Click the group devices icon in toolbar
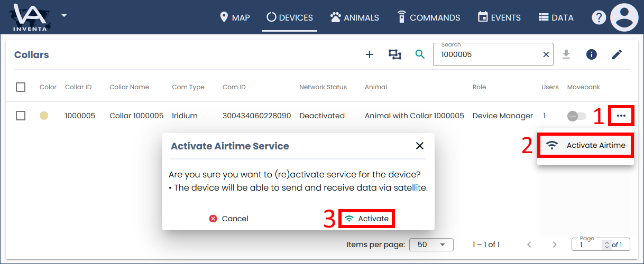The width and height of the screenshot is (644, 264). pos(394,54)
